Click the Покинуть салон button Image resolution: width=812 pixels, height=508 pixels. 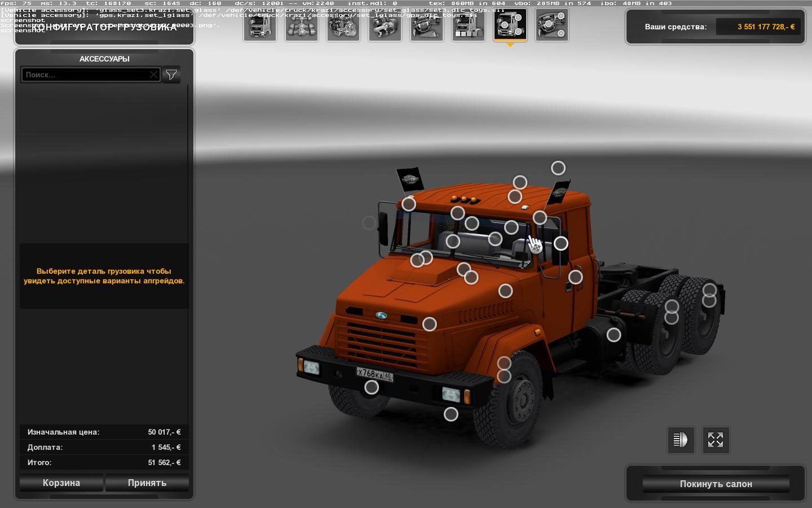[x=716, y=484]
